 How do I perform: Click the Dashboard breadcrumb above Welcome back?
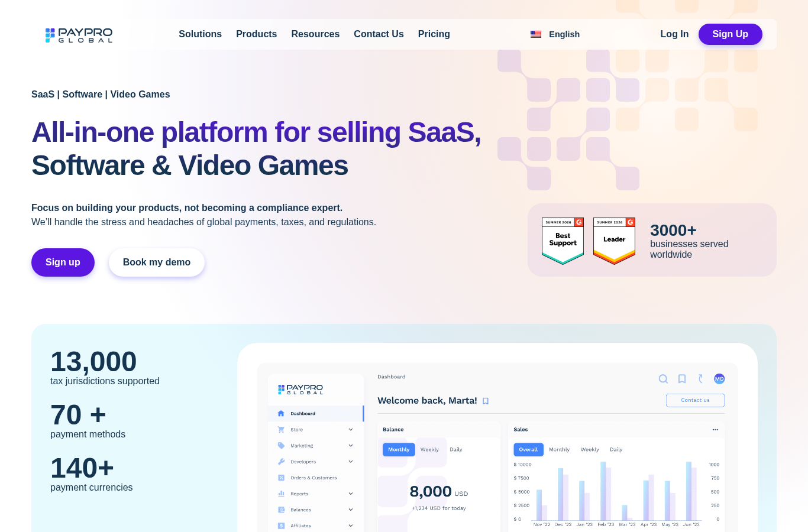pyautogui.click(x=392, y=377)
